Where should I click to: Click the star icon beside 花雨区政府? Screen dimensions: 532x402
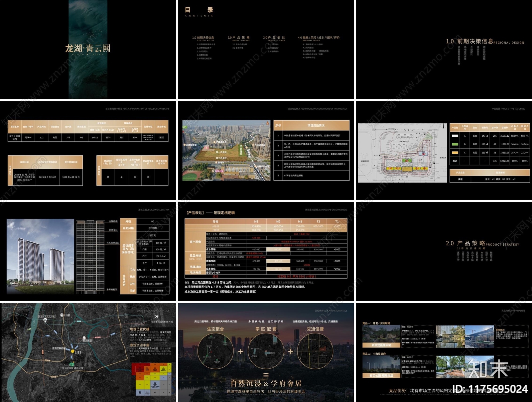pos(66,348)
